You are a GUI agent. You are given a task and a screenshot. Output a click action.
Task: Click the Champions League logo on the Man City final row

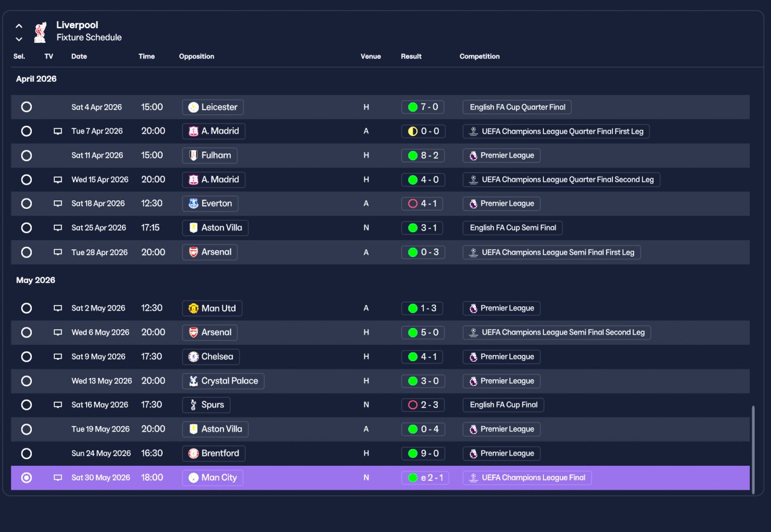(473, 478)
